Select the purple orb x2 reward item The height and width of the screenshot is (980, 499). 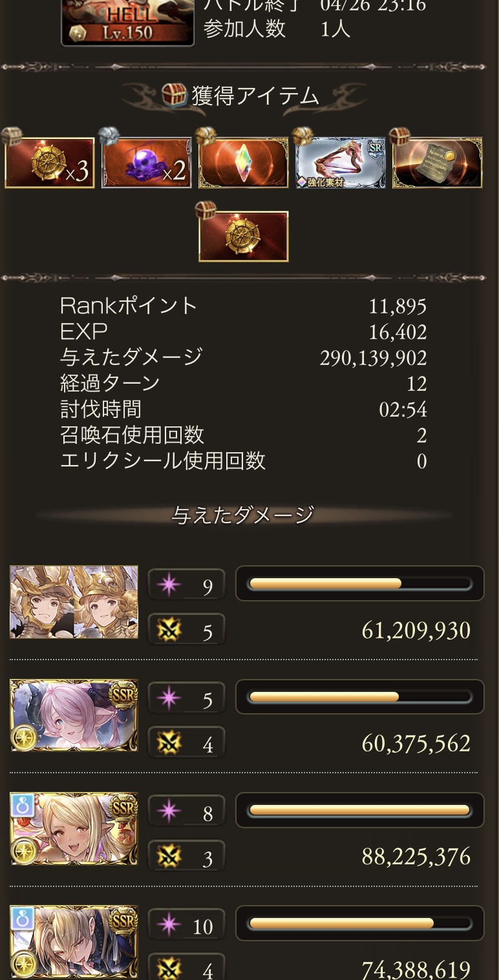point(147,163)
